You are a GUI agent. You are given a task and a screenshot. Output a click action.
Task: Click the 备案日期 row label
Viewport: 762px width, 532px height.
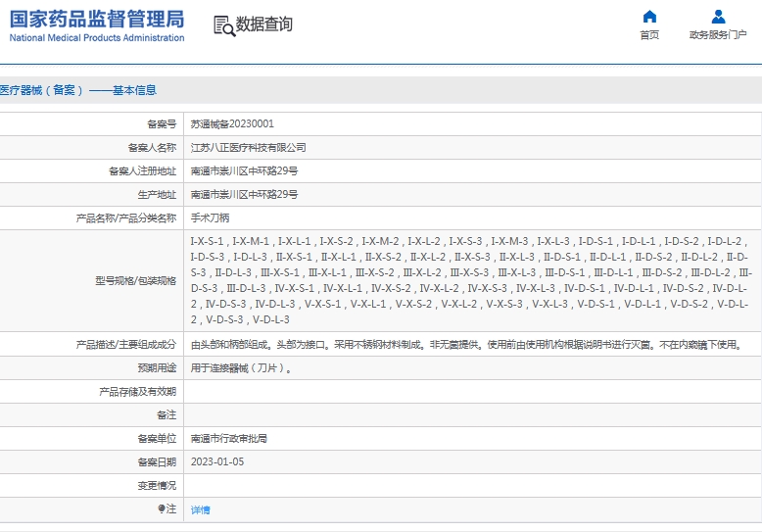[157, 462]
